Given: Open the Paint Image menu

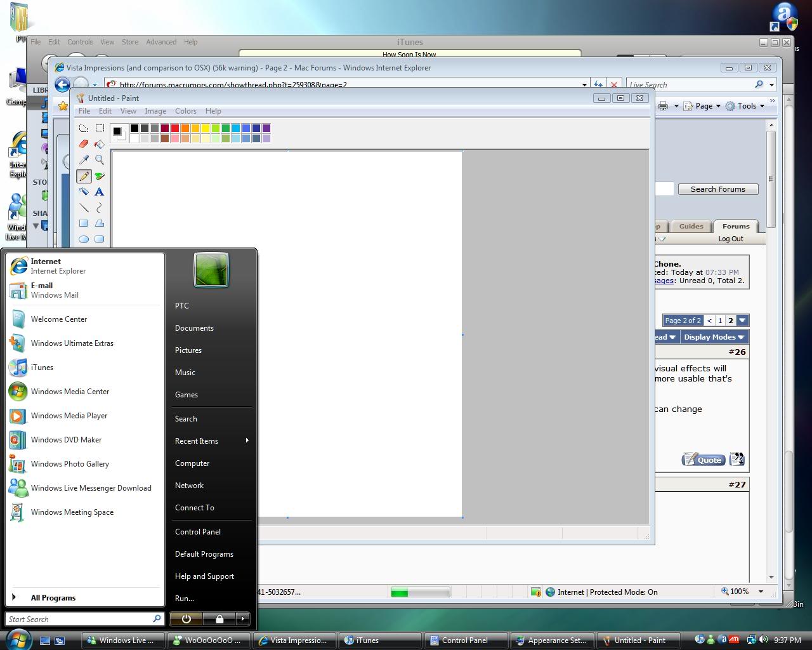Looking at the screenshot, I should point(155,111).
